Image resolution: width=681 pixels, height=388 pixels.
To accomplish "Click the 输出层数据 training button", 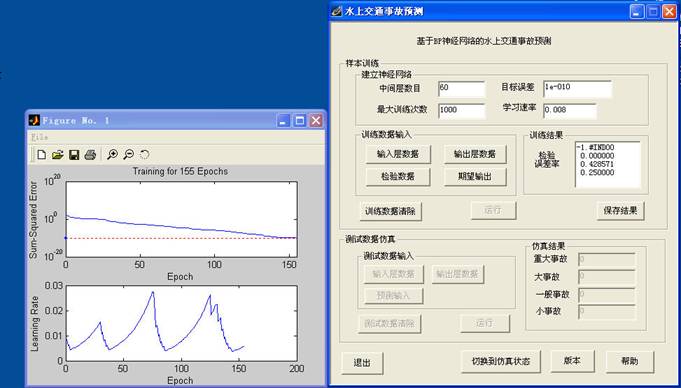I will 475,154.
